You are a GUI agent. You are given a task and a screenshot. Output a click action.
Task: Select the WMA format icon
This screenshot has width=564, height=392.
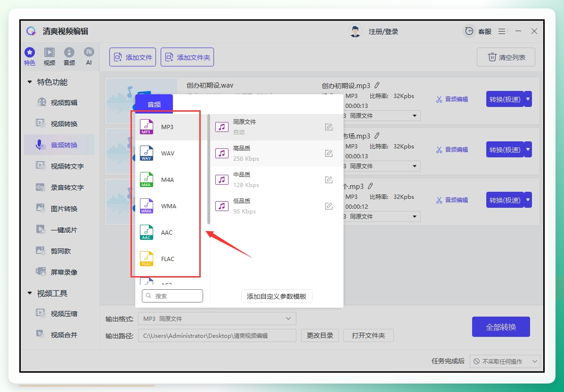click(147, 206)
